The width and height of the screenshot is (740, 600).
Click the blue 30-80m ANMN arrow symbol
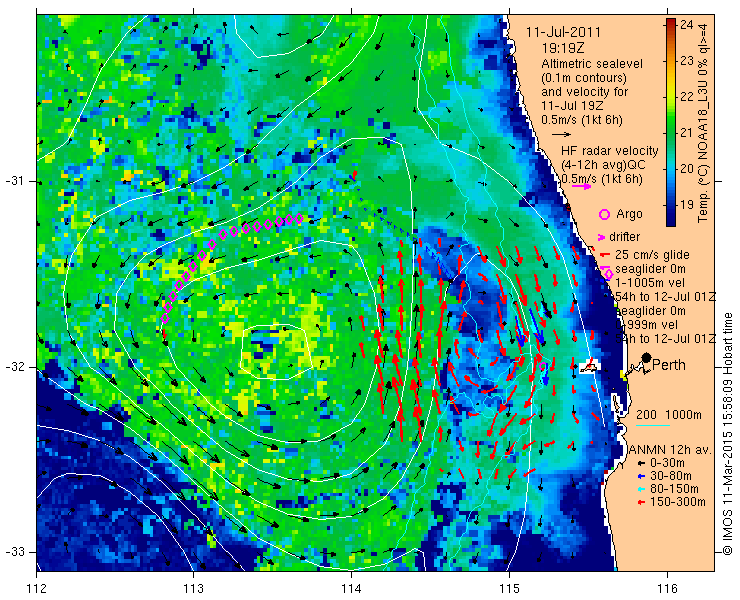click(x=641, y=476)
